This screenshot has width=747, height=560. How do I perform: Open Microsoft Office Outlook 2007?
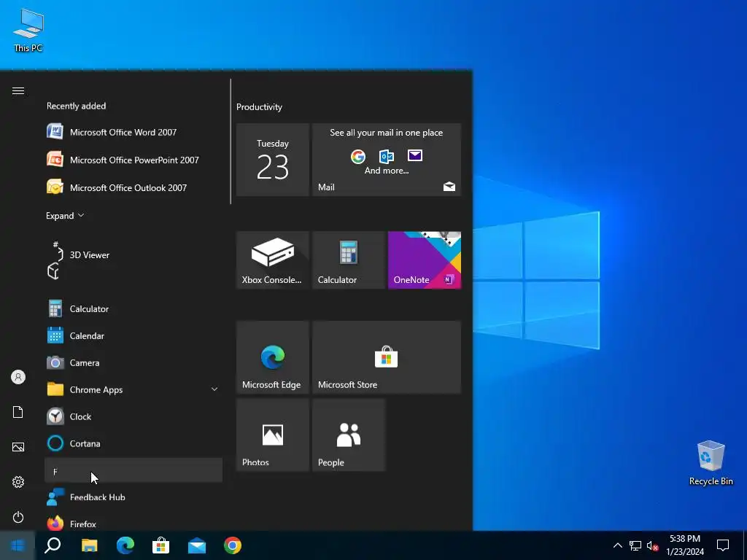(133, 187)
